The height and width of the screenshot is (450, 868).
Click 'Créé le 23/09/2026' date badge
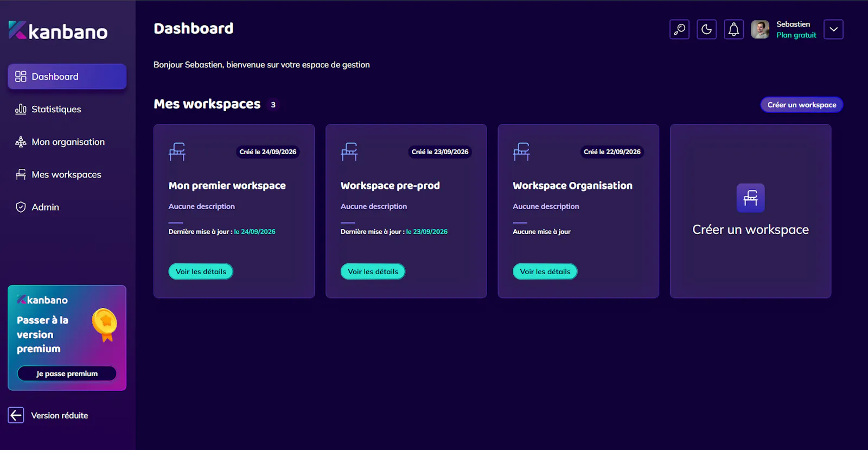click(x=440, y=152)
